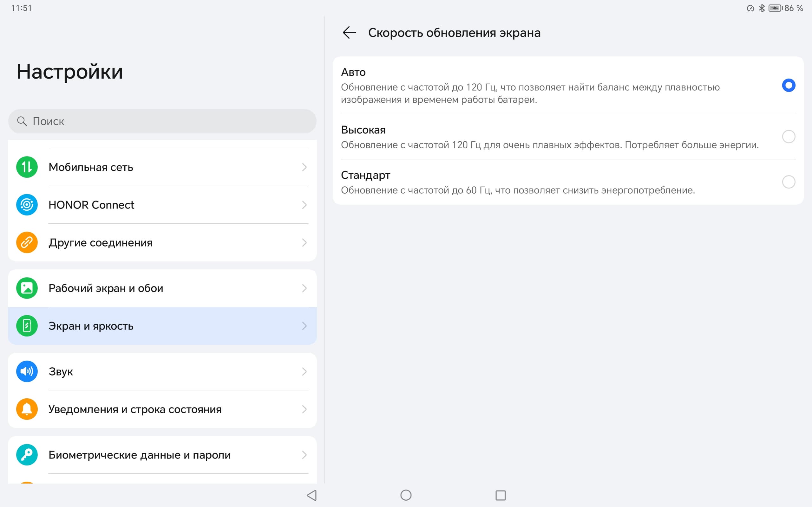The height and width of the screenshot is (507, 812).
Task: Click the blue speaker icon for Звук
Action: click(27, 371)
